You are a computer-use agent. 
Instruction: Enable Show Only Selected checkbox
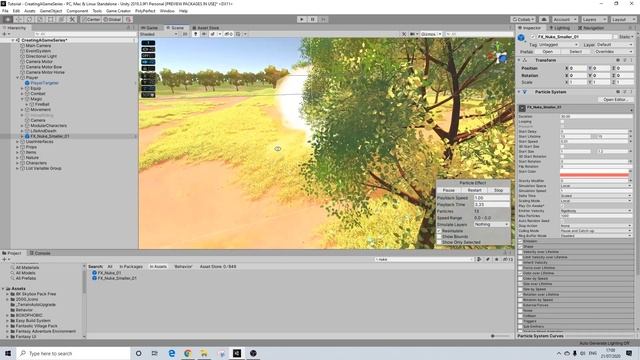439,242
